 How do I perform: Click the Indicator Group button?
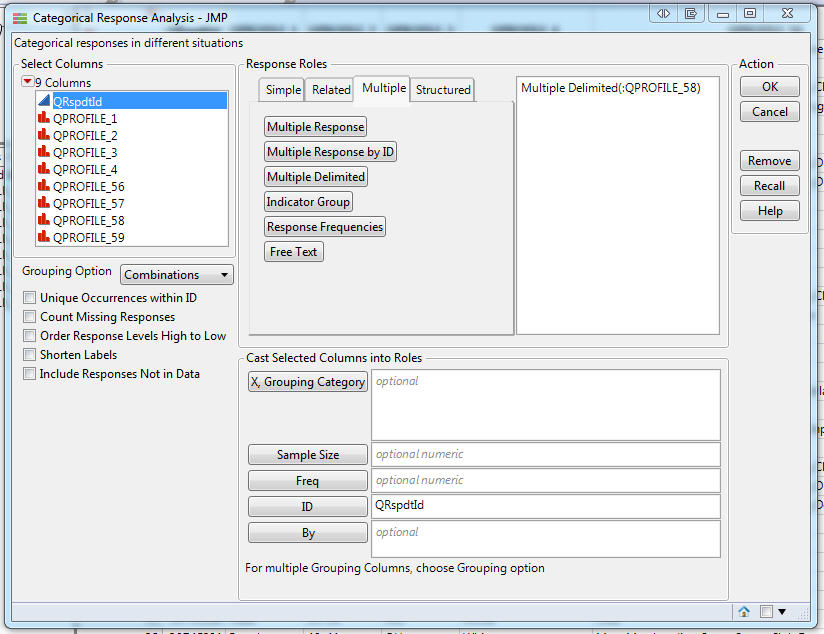309,201
